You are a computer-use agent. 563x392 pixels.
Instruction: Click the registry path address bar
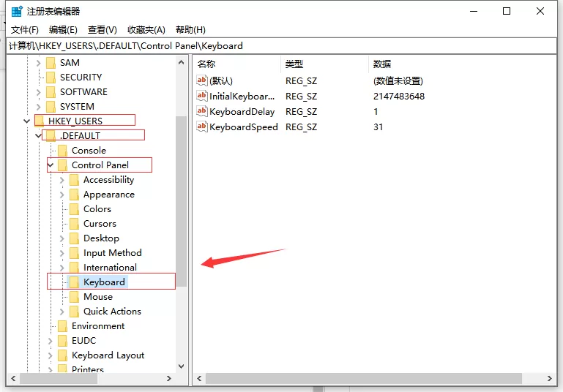click(281, 46)
